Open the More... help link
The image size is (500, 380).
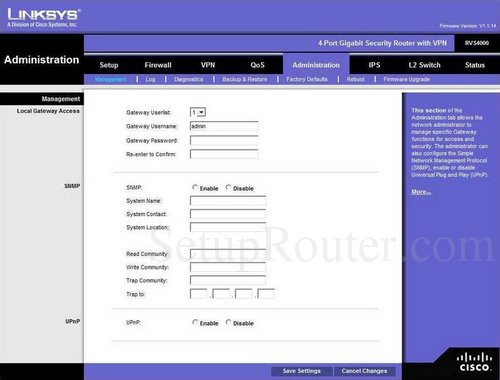421,192
